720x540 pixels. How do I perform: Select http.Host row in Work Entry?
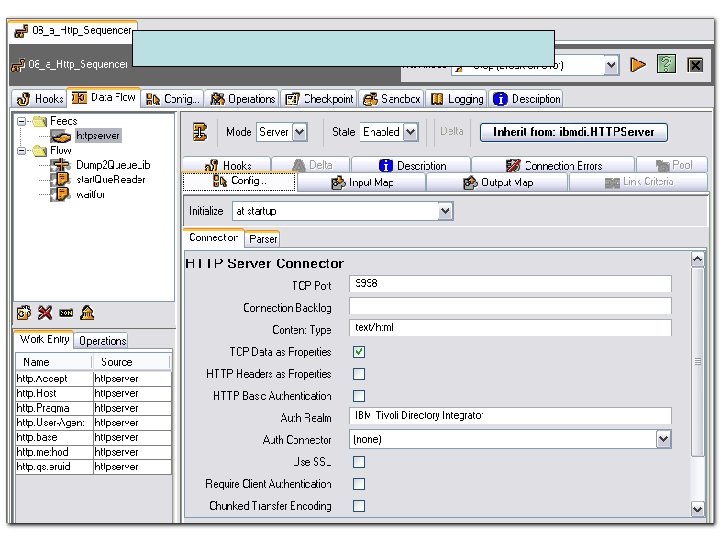click(93, 394)
